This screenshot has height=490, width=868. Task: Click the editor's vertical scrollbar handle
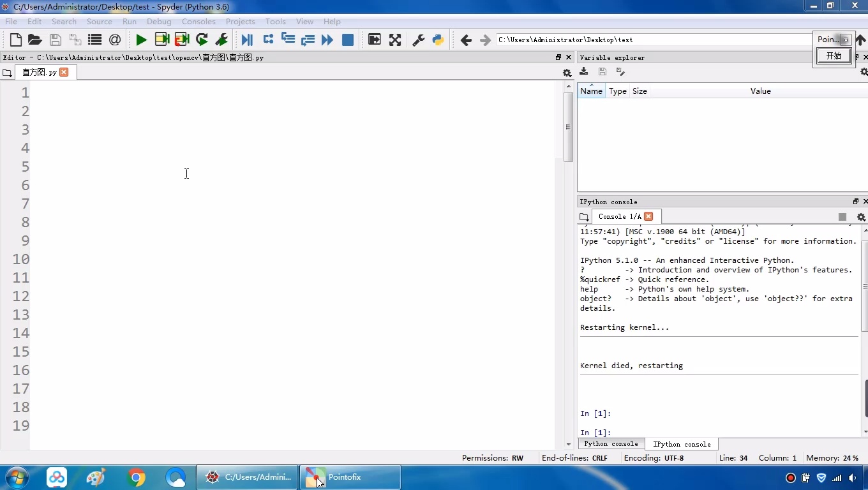[568, 128]
